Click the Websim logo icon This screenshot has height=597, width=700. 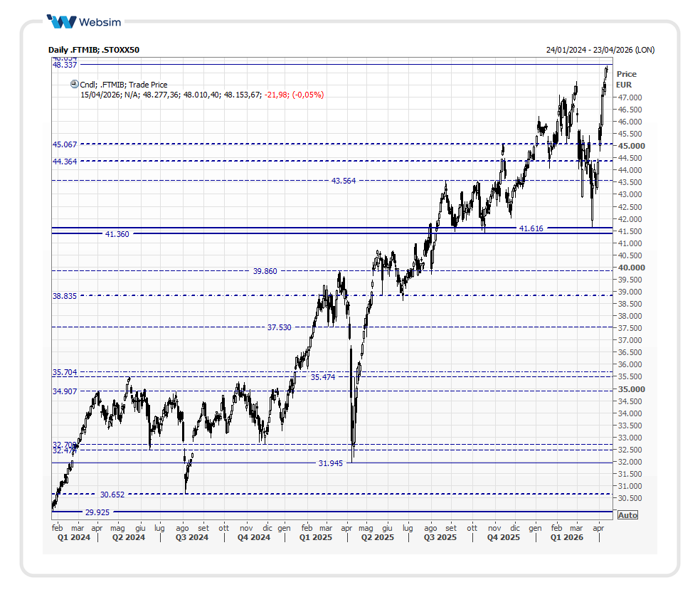[x=61, y=21]
